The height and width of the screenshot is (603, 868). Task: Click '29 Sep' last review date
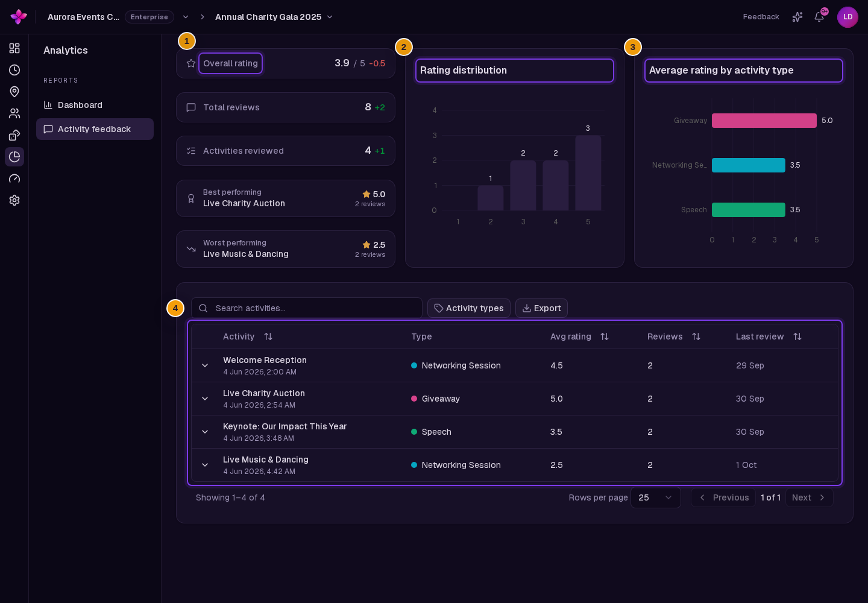750,365
